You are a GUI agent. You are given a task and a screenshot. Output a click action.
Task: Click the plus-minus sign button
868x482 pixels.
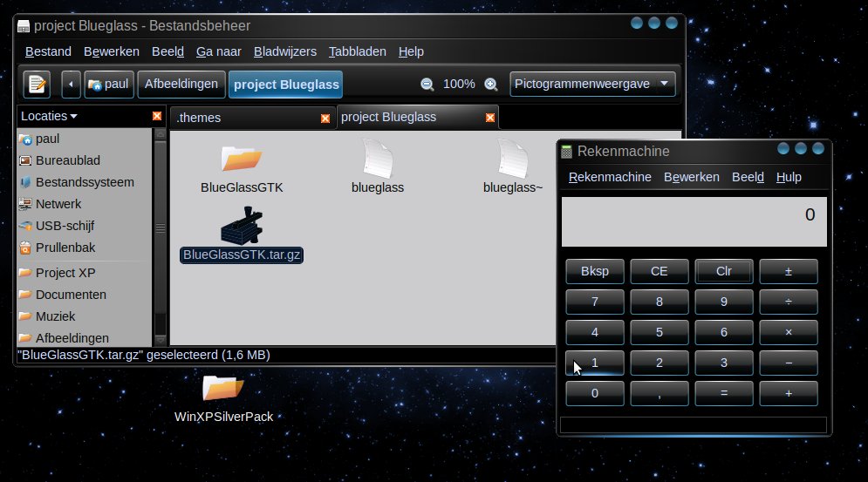[x=789, y=271]
